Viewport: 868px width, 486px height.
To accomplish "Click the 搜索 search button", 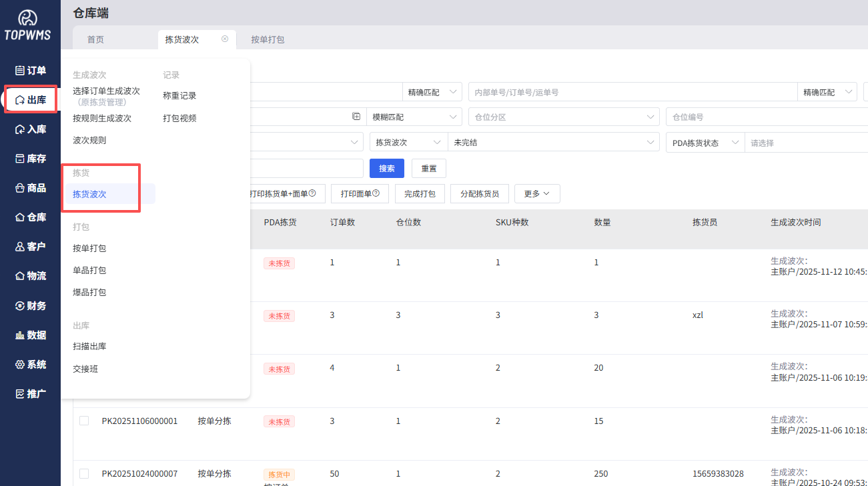I will click(386, 168).
